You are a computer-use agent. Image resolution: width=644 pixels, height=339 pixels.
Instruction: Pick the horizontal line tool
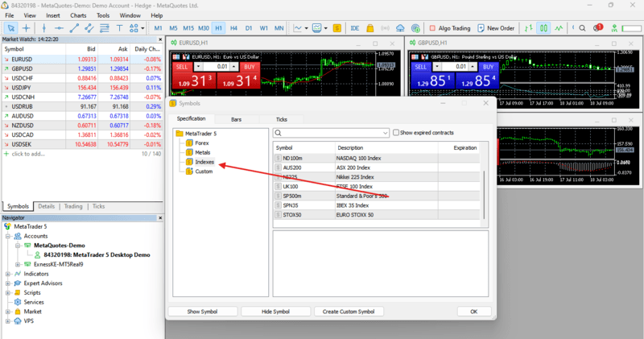(59, 28)
